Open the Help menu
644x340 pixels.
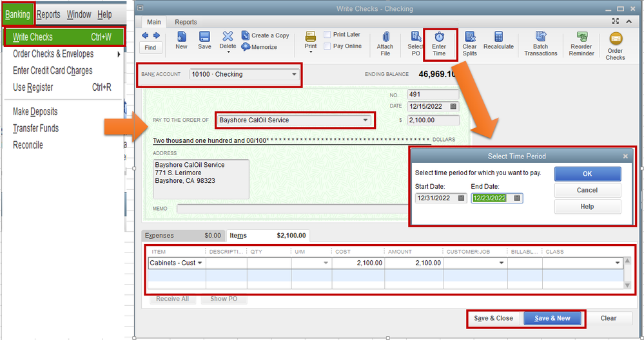pyautogui.click(x=104, y=14)
